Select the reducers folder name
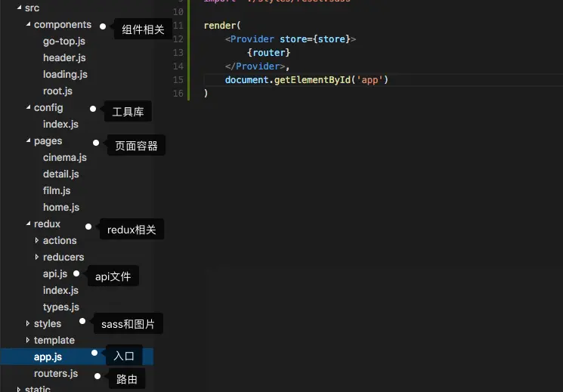563x392 pixels. point(63,257)
